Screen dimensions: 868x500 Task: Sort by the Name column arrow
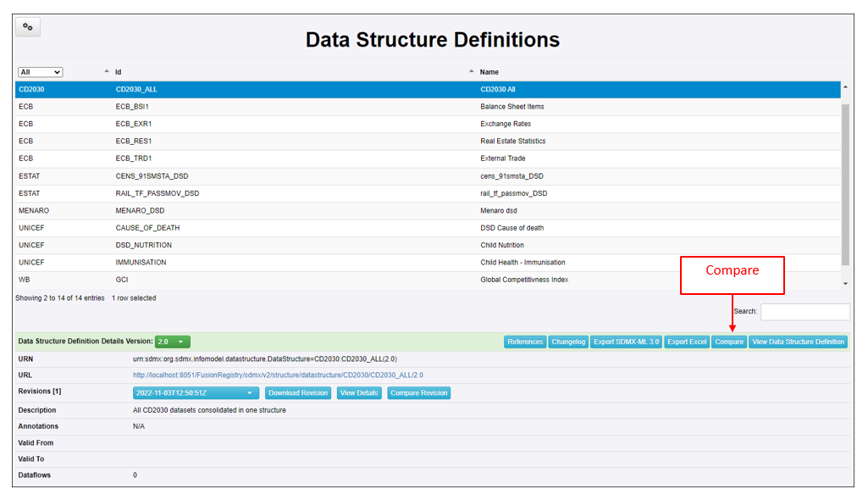tap(471, 71)
